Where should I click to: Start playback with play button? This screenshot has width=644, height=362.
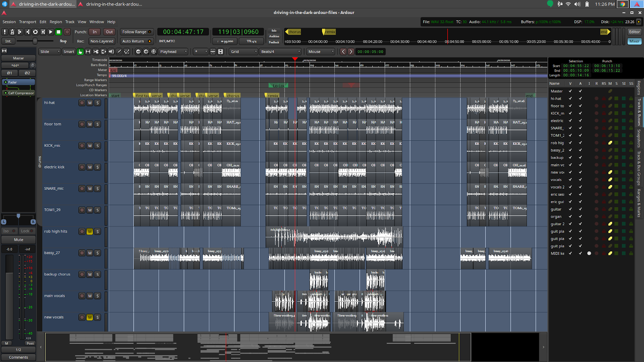pyautogui.click(x=51, y=32)
